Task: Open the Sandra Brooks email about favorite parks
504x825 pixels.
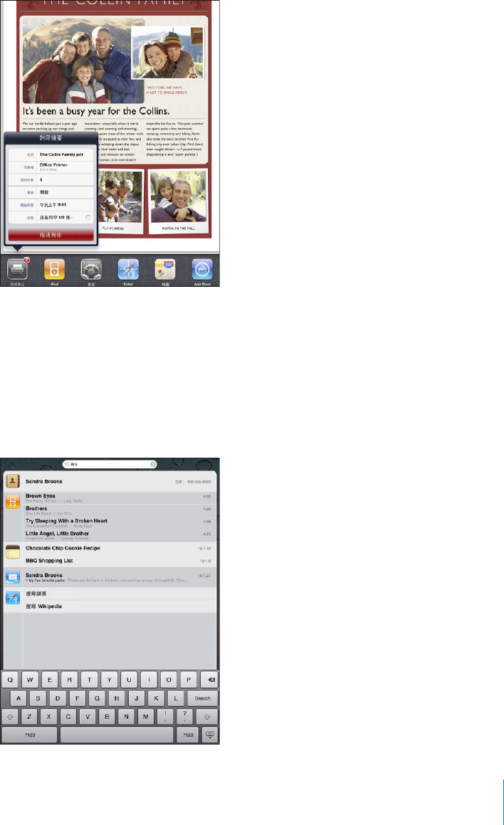Action: tap(120, 577)
